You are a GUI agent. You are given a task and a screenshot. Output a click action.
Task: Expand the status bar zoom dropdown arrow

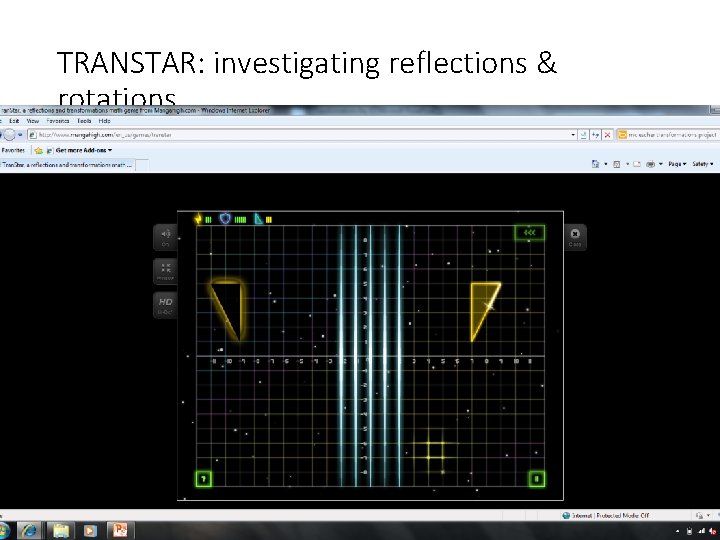[x=708, y=515]
